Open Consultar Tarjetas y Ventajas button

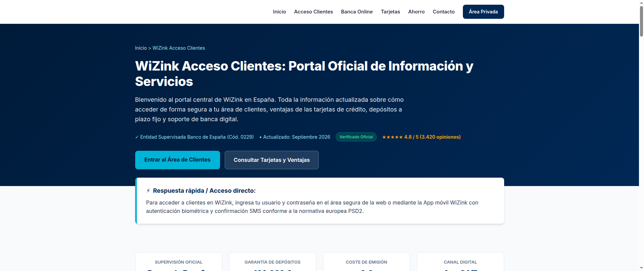(272, 160)
